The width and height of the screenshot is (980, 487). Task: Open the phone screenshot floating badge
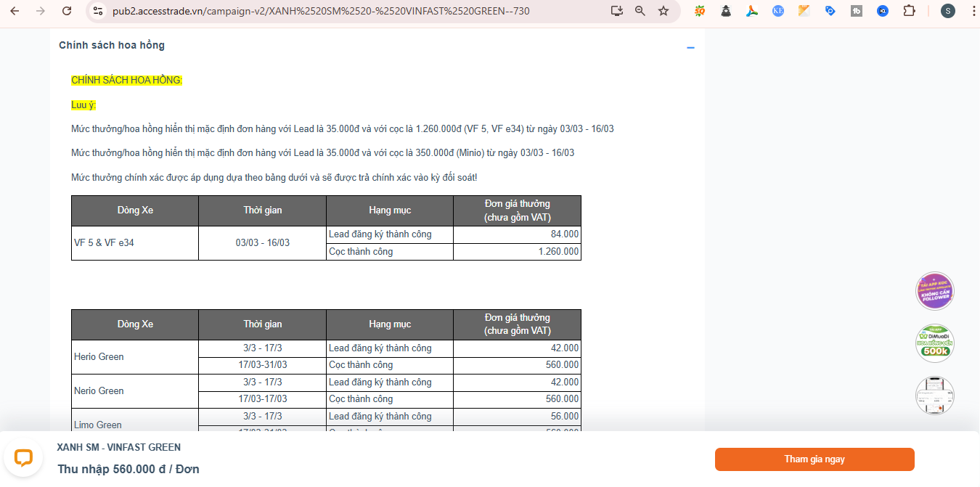coord(935,396)
